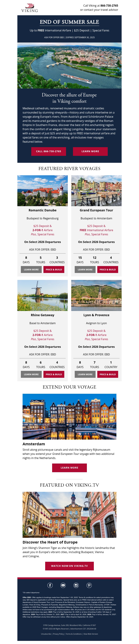The width and height of the screenshot is (139, 644).
Task: Open Viking's Facebook page icon
Action: point(50,585)
